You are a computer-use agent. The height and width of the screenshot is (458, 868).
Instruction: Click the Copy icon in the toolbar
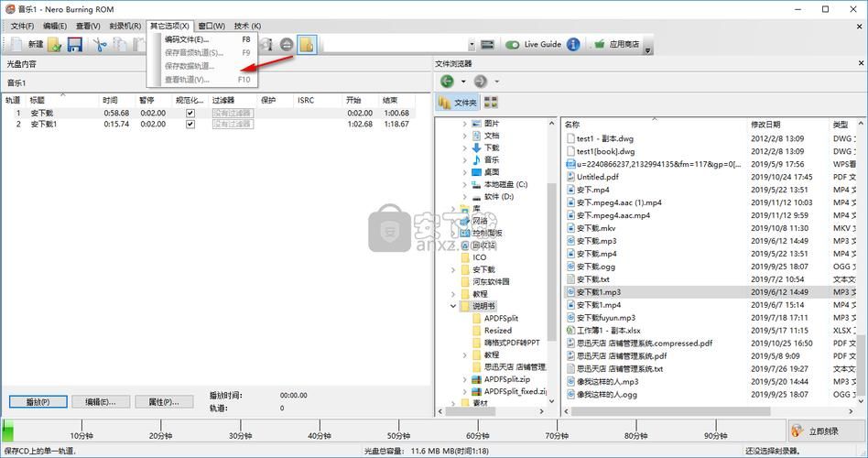tap(120, 44)
